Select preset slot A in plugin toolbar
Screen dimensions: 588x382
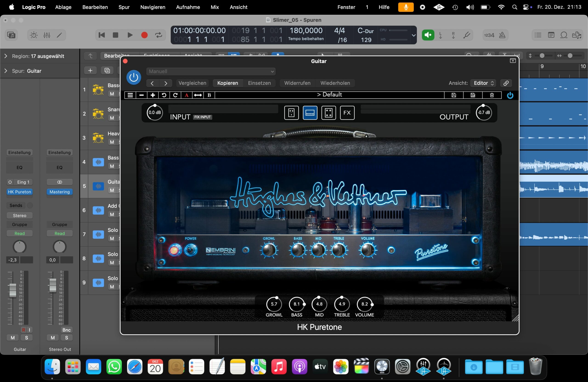(187, 95)
